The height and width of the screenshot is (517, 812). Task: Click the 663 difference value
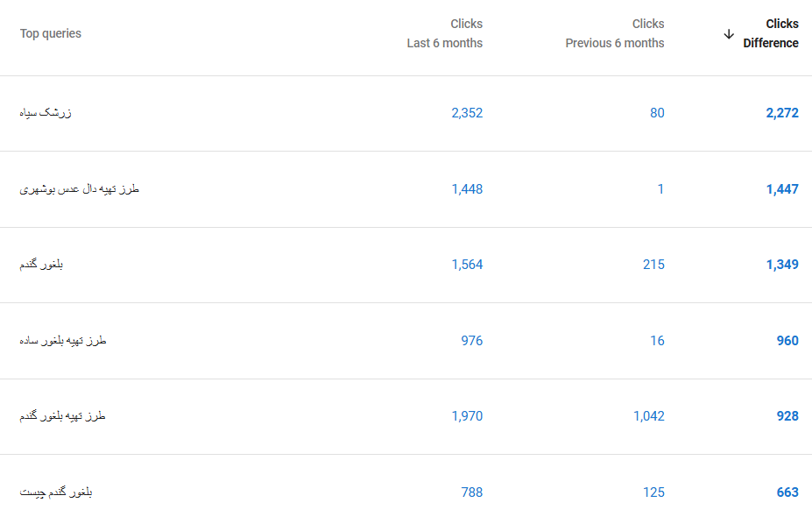point(787,492)
